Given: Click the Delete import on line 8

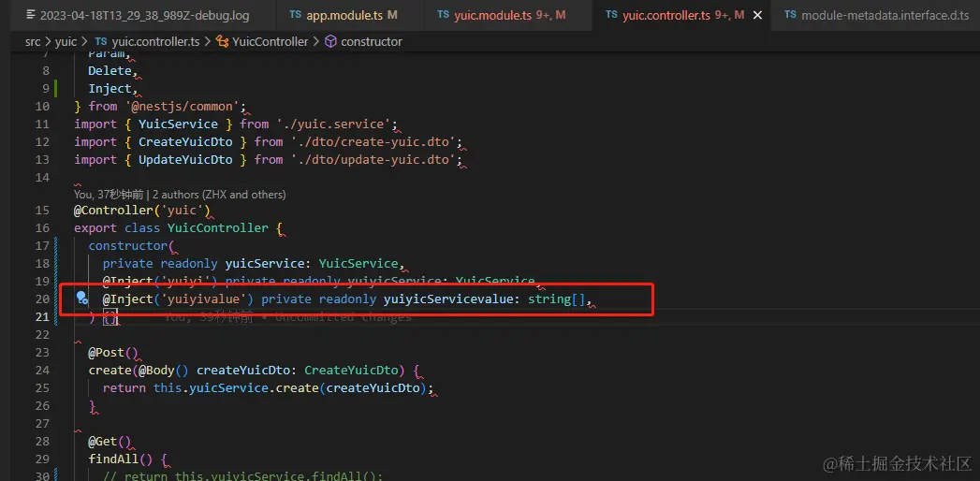Looking at the screenshot, I should [x=110, y=70].
